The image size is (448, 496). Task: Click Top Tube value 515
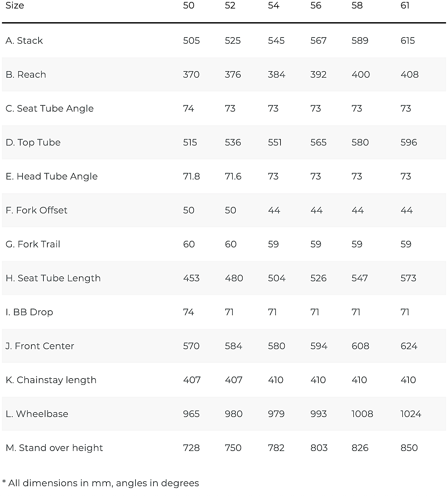tap(190, 142)
